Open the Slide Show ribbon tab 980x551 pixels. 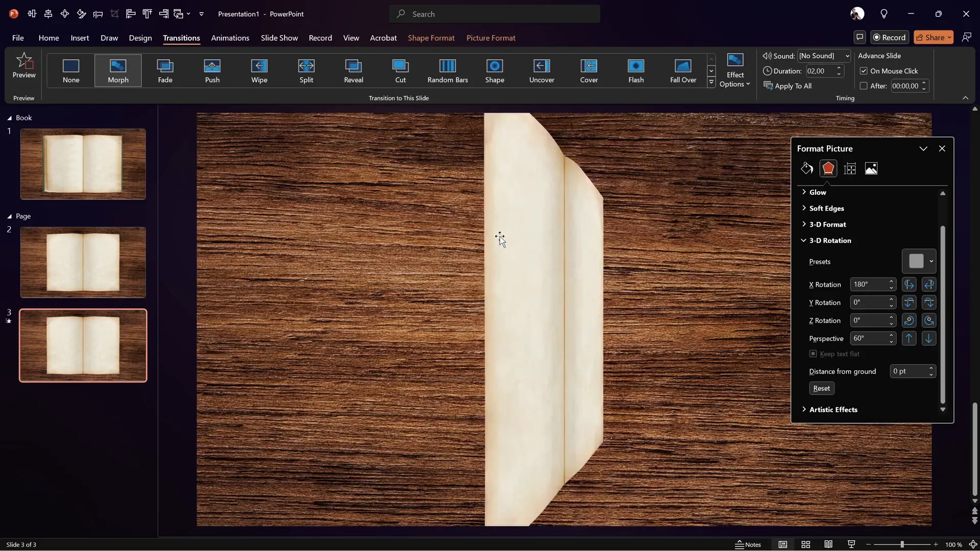tap(279, 38)
